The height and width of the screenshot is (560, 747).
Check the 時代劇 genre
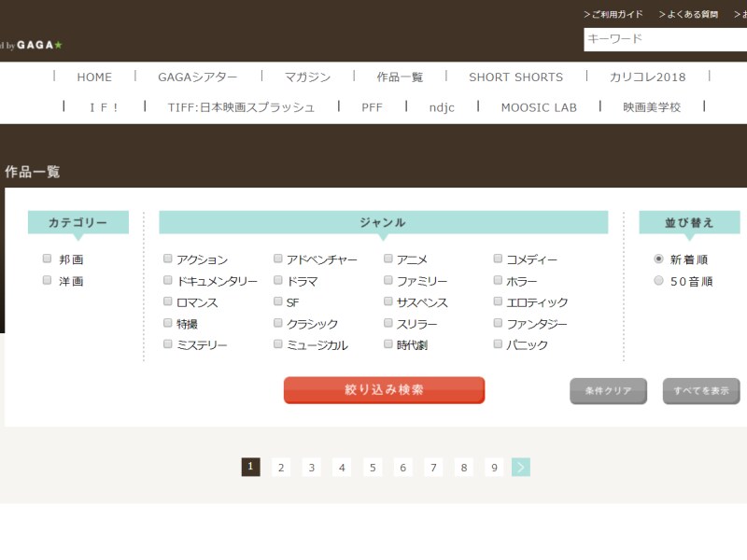tap(388, 343)
